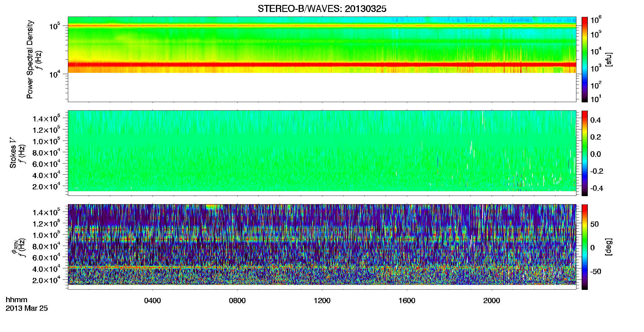Viewport: 644px width, 332px height.
Task: Click the 10^6 label on sfu color bar
Action: coord(595,20)
